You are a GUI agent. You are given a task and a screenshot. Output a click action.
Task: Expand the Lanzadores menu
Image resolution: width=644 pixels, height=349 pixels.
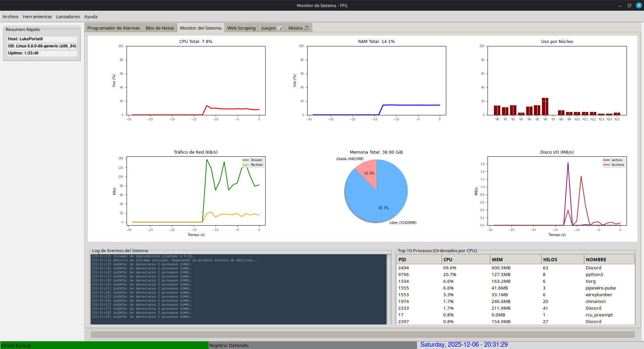(x=68, y=16)
